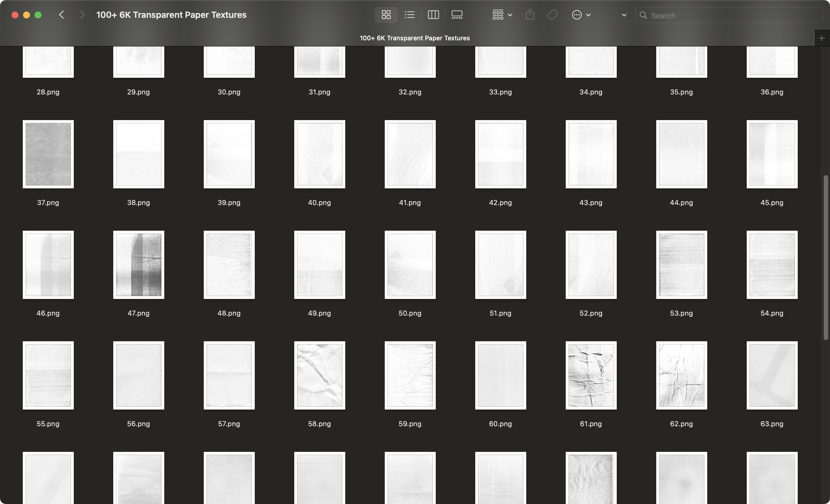
Task: Click the forward navigation arrow
Action: (x=82, y=15)
